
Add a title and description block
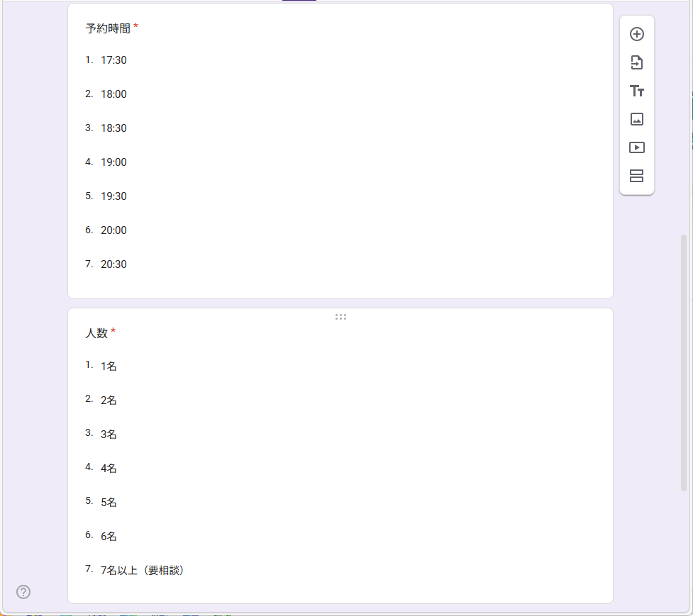[636, 91]
